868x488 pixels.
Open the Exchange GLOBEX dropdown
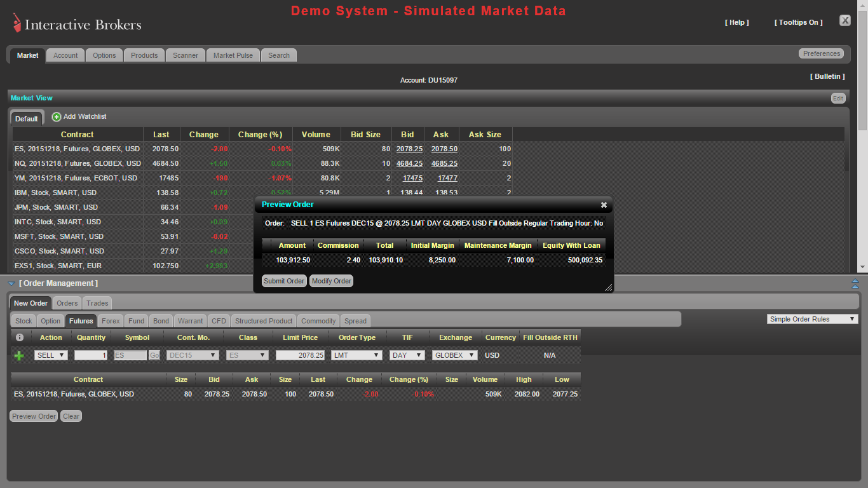[455, 355]
